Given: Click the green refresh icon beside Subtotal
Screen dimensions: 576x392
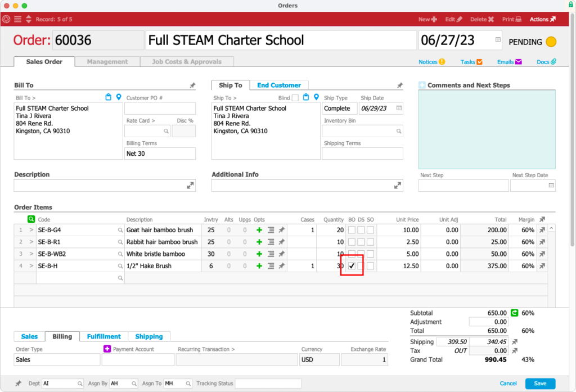Looking at the screenshot, I should (x=514, y=313).
